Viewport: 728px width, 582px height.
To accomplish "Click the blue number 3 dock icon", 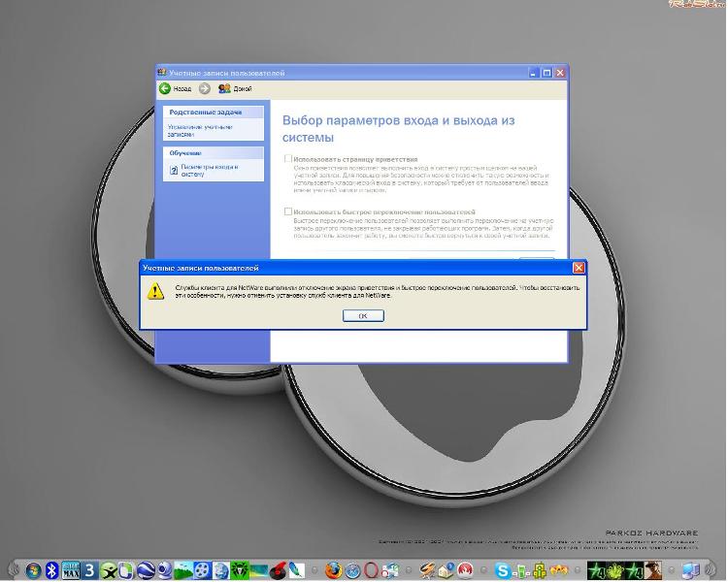I will (x=90, y=570).
